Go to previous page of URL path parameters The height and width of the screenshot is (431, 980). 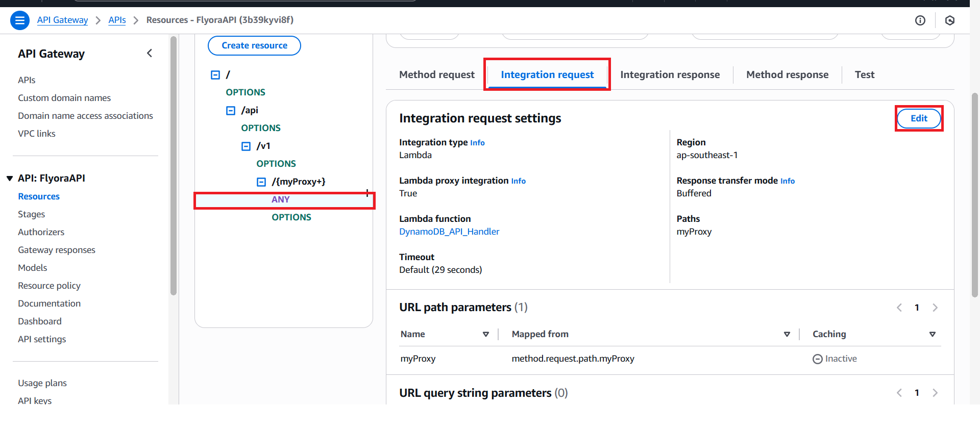tap(899, 308)
